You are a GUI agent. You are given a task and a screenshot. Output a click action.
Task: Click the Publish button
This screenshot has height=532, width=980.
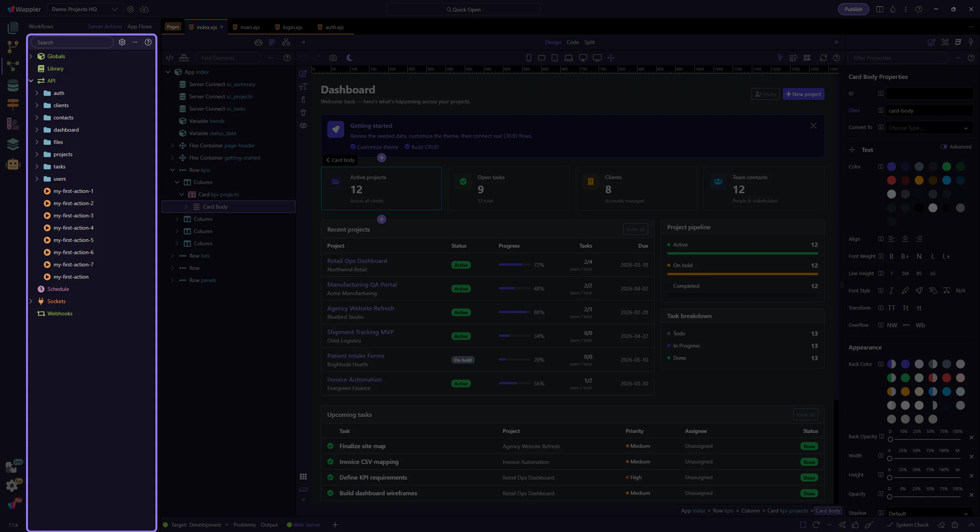(853, 9)
